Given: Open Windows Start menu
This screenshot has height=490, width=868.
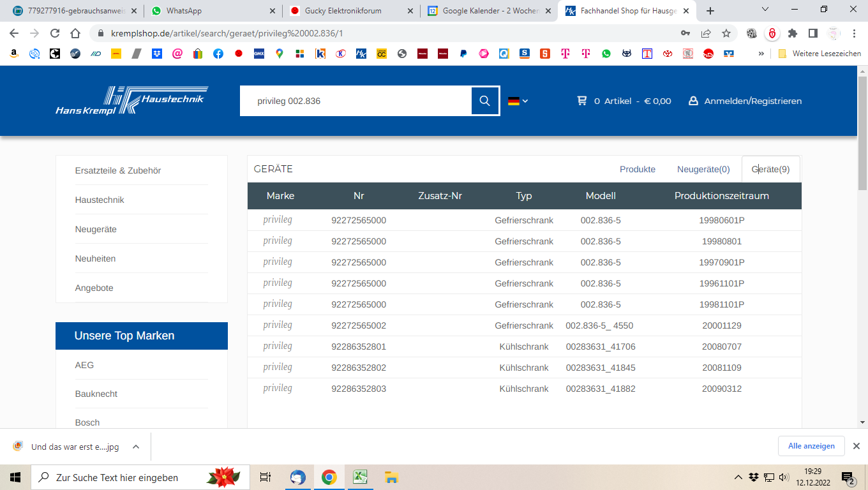Looking at the screenshot, I should click(x=15, y=477).
